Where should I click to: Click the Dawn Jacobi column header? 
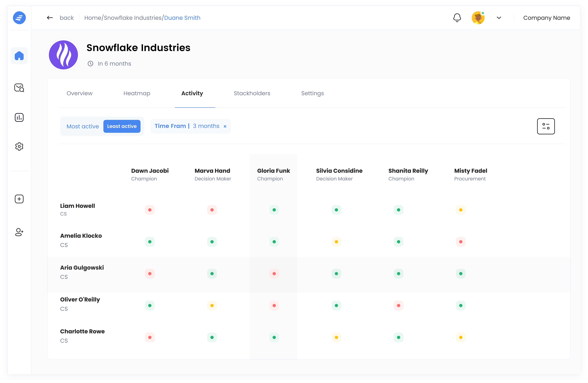[150, 174]
